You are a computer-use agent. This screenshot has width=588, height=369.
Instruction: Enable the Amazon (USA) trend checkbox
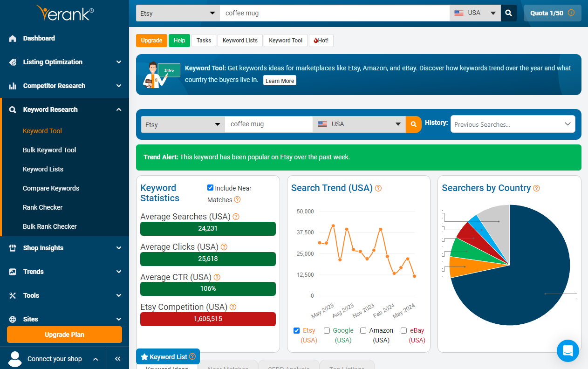point(363,330)
